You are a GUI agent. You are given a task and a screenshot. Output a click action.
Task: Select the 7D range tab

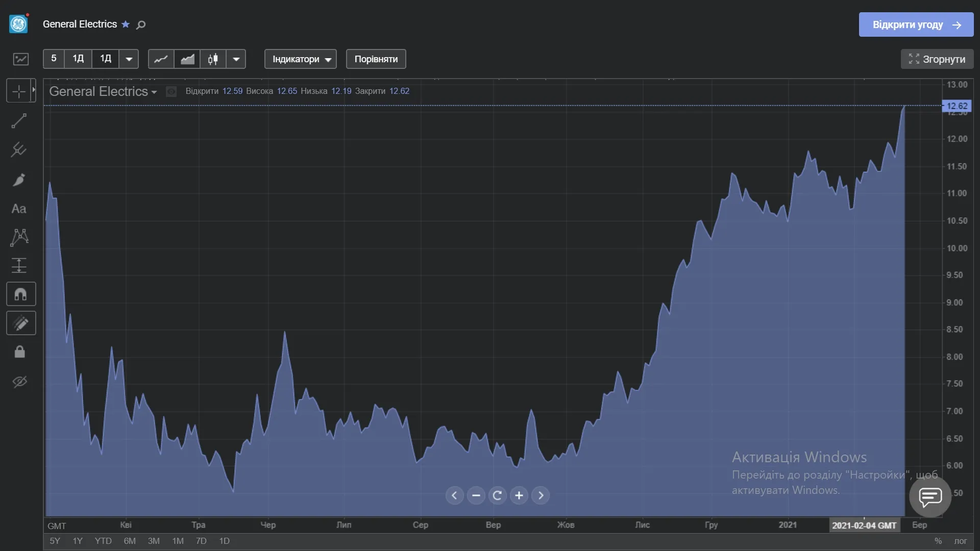coord(201,541)
